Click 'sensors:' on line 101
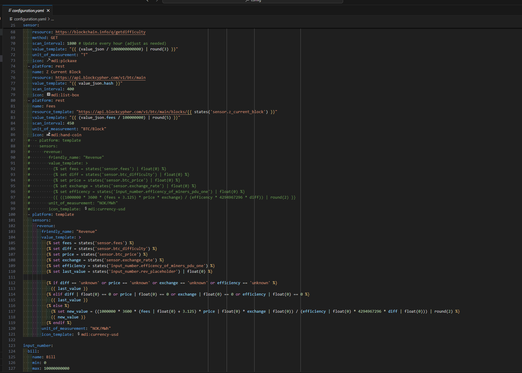Image resolution: width=522 pixels, height=373 pixels. tap(42, 220)
